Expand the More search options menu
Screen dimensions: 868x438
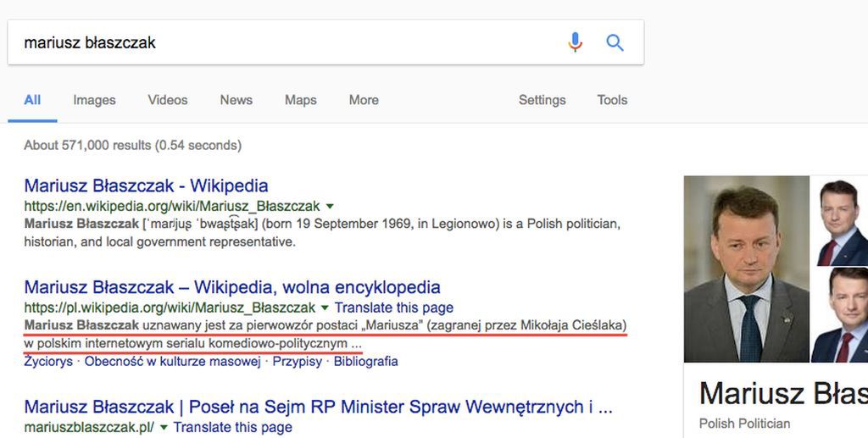pos(364,100)
